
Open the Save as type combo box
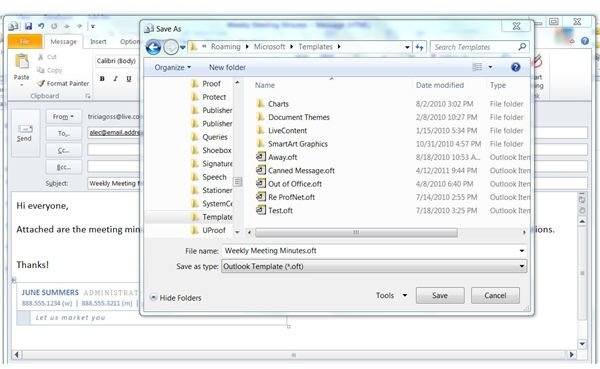373,266
